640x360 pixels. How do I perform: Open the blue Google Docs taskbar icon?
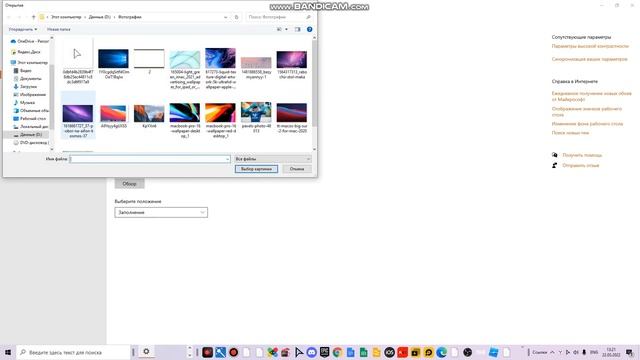tap(350, 352)
